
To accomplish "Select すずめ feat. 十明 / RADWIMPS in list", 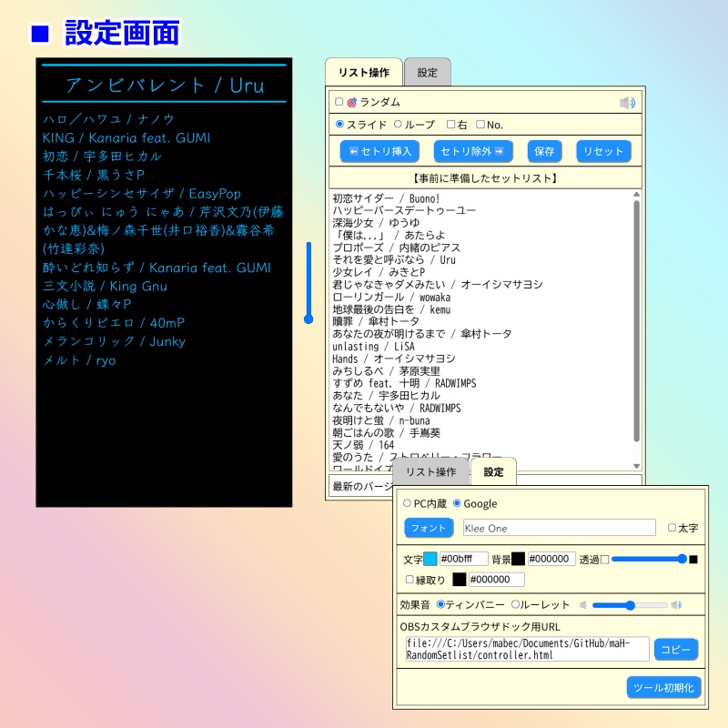I will [404, 383].
